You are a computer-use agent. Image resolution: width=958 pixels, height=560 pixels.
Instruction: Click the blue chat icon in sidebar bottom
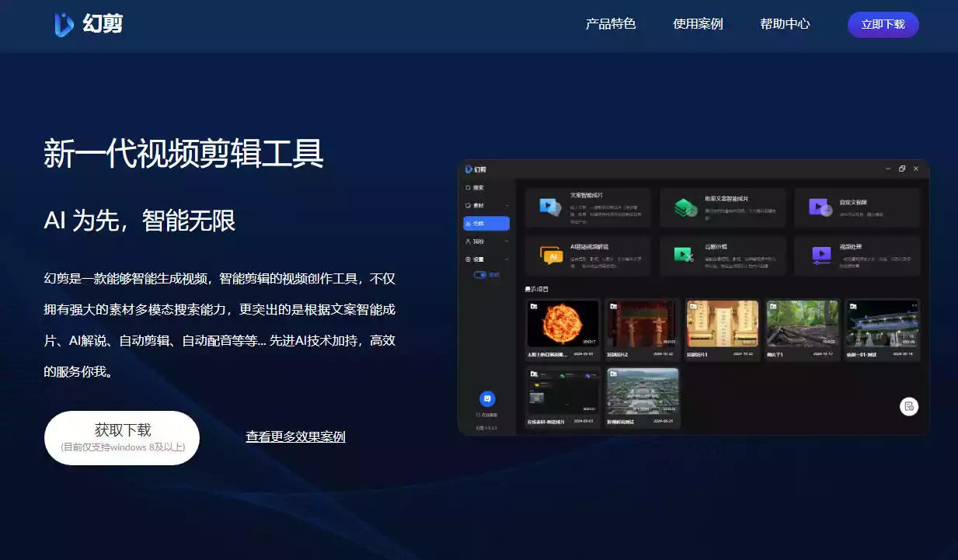click(487, 398)
